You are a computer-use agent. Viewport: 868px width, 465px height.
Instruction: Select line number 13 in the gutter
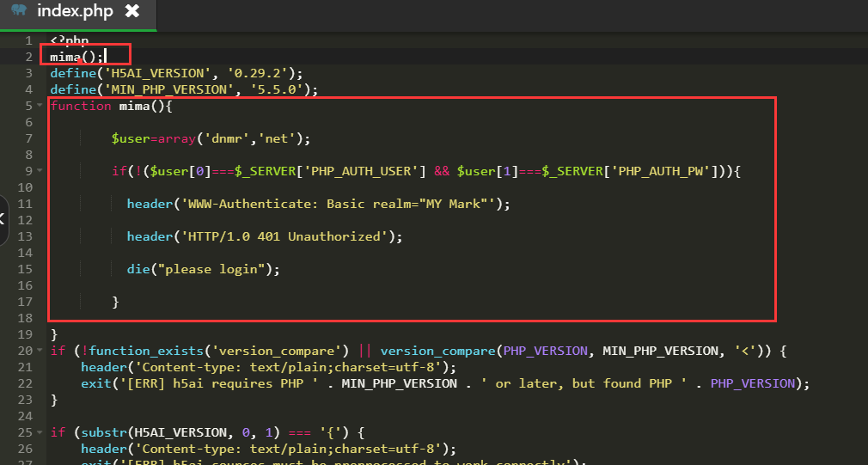[x=25, y=236]
